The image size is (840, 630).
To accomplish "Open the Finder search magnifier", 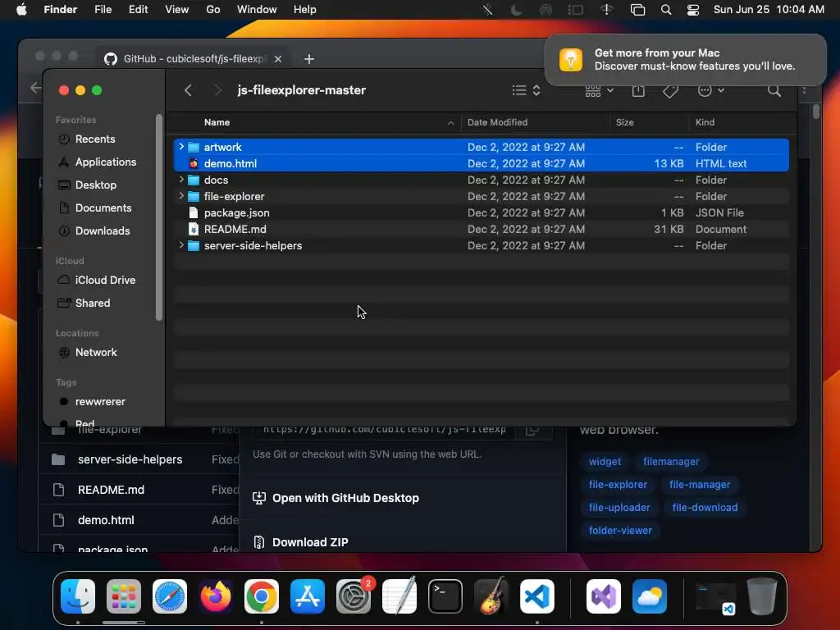I will pos(774,90).
